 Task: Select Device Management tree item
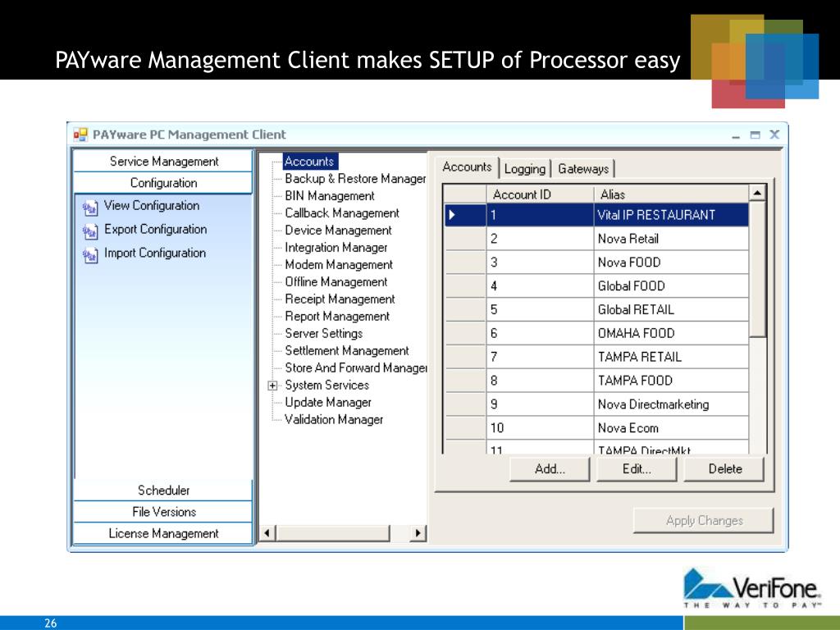click(x=338, y=230)
